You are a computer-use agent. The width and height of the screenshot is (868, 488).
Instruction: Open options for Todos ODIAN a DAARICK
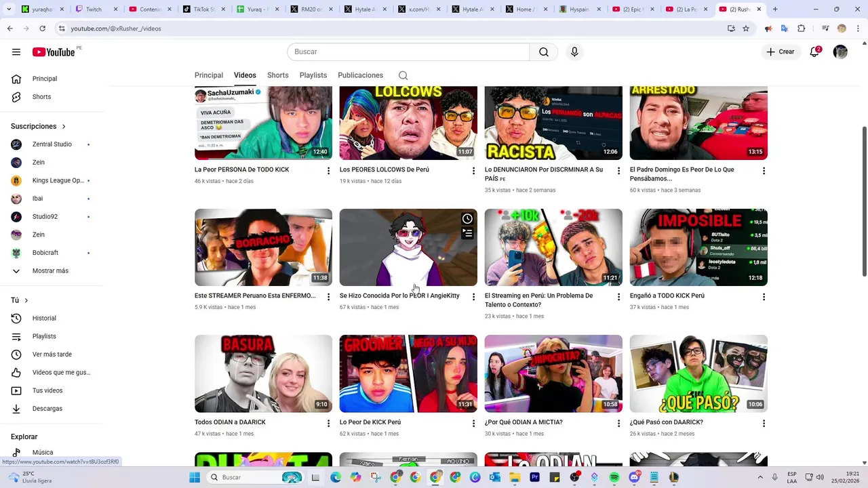pyautogui.click(x=329, y=423)
